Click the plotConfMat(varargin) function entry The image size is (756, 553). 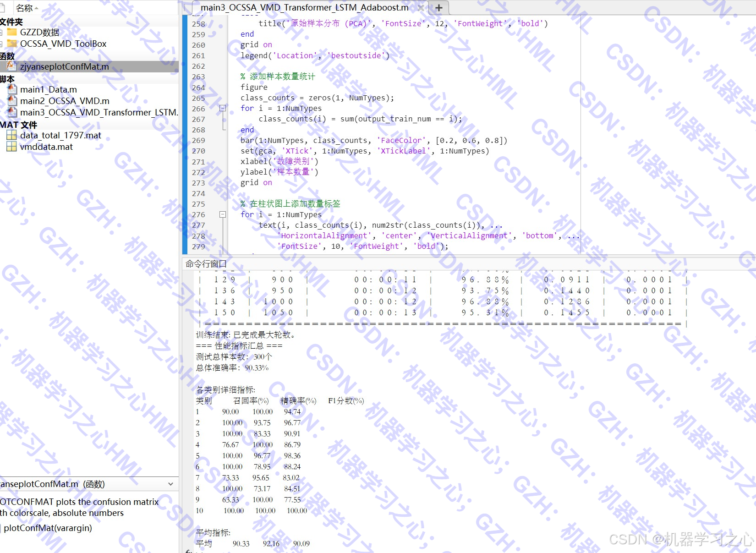coord(48,528)
